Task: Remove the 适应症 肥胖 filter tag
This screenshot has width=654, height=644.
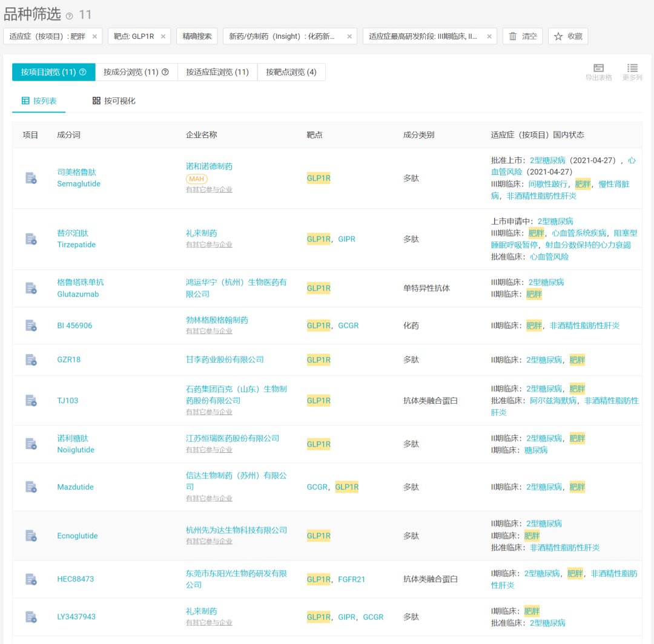Action: click(94, 36)
